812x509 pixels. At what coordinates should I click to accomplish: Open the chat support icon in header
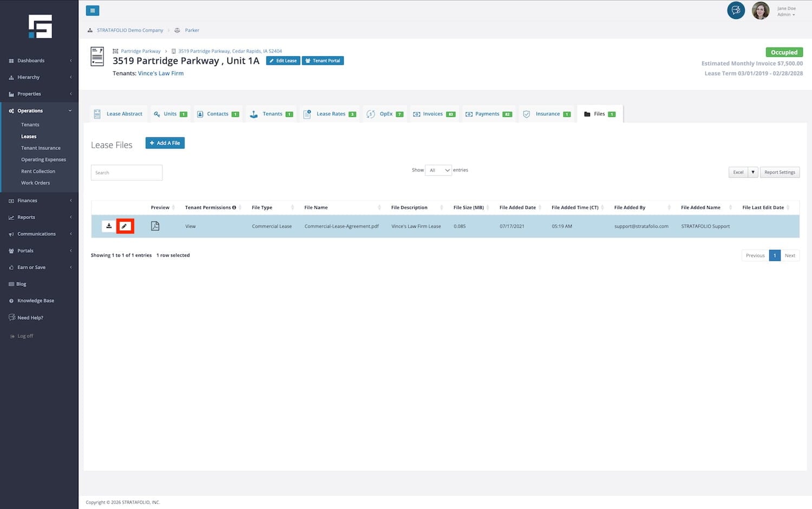[736, 10]
